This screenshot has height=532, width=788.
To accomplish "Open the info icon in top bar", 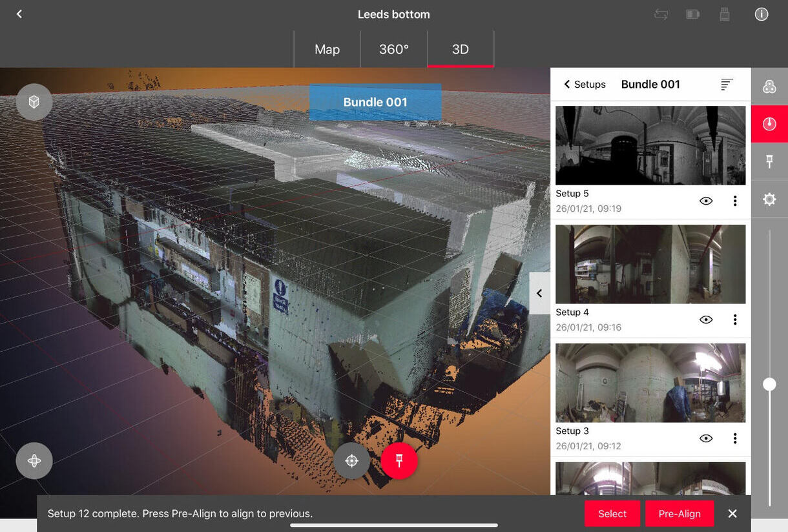I will [x=762, y=14].
